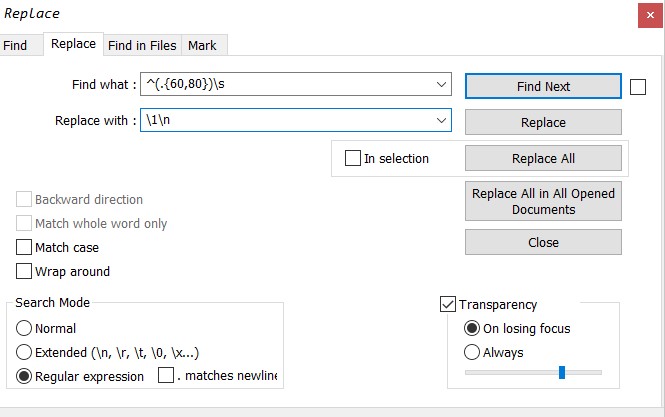The width and height of the screenshot is (665, 417).
Task: Select the Extended search mode
Action: (x=24, y=352)
